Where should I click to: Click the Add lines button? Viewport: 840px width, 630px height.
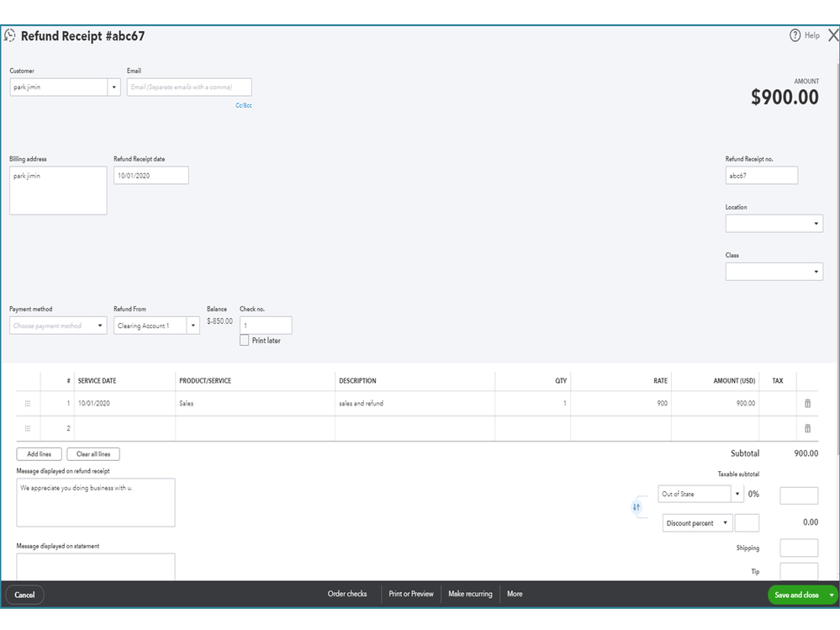pyautogui.click(x=39, y=454)
